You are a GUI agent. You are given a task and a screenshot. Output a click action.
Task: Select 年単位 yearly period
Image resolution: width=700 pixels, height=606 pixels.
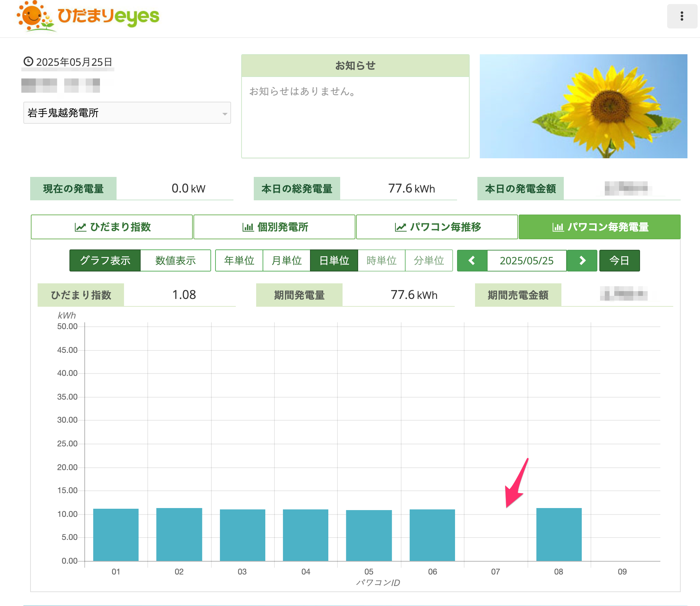pyautogui.click(x=239, y=260)
